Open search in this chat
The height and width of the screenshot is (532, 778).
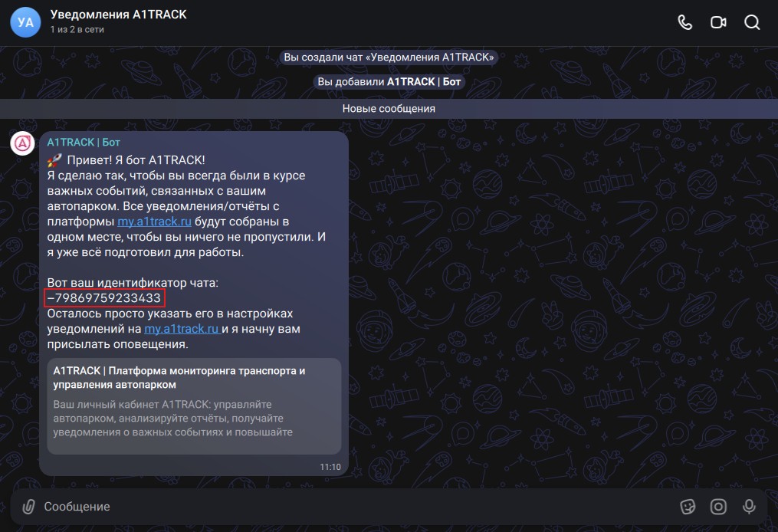point(752,22)
